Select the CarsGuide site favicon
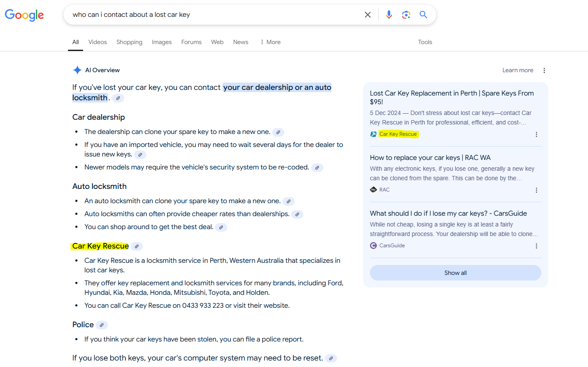The image size is (588, 367). 373,246
